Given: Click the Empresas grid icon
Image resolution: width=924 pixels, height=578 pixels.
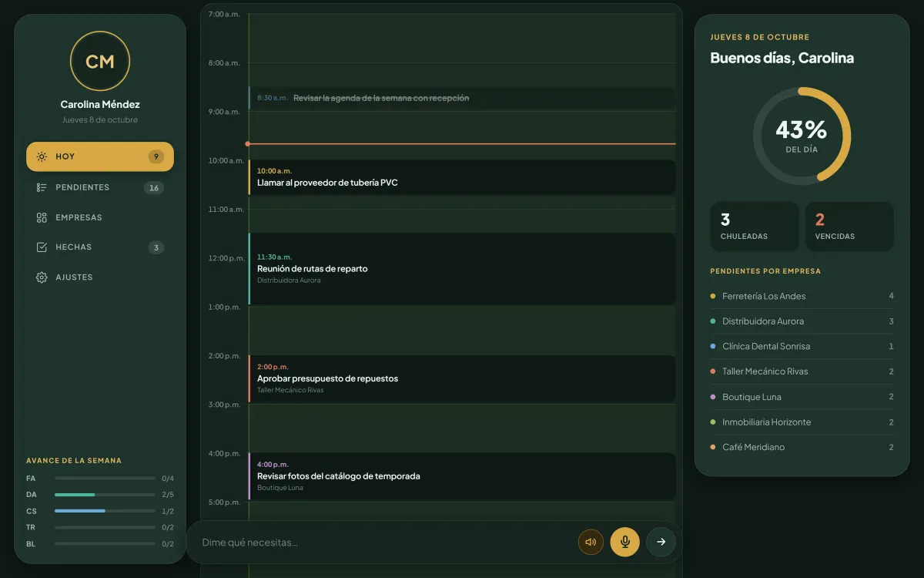Looking at the screenshot, I should (x=42, y=217).
